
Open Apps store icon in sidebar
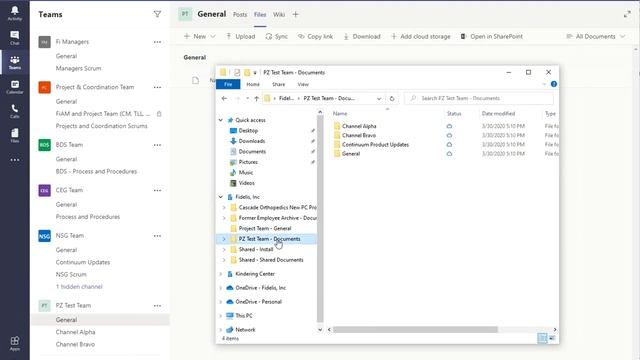(15, 343)
